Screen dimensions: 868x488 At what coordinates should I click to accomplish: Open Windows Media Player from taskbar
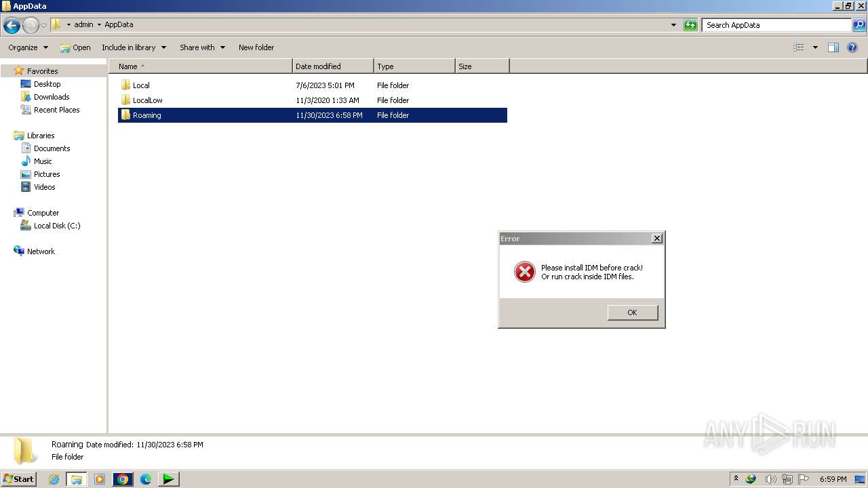(x=100, y=479)
